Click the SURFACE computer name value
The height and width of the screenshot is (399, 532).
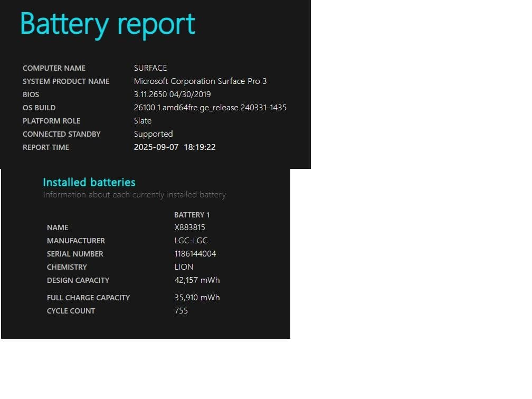click(x=150, y=68)
